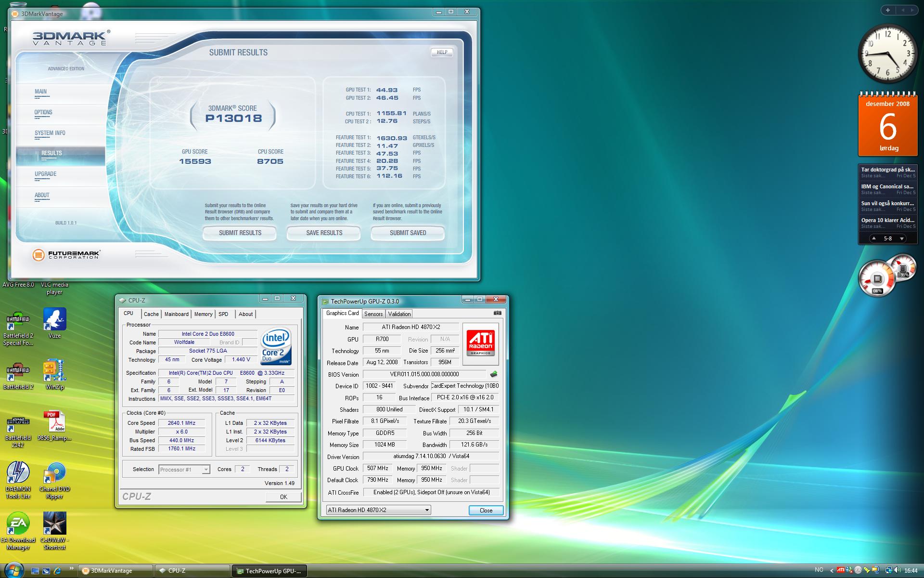Launch EA Download Manager desktop icon
Viewport: 924px width, 578px height.
(x=18, y=531)
